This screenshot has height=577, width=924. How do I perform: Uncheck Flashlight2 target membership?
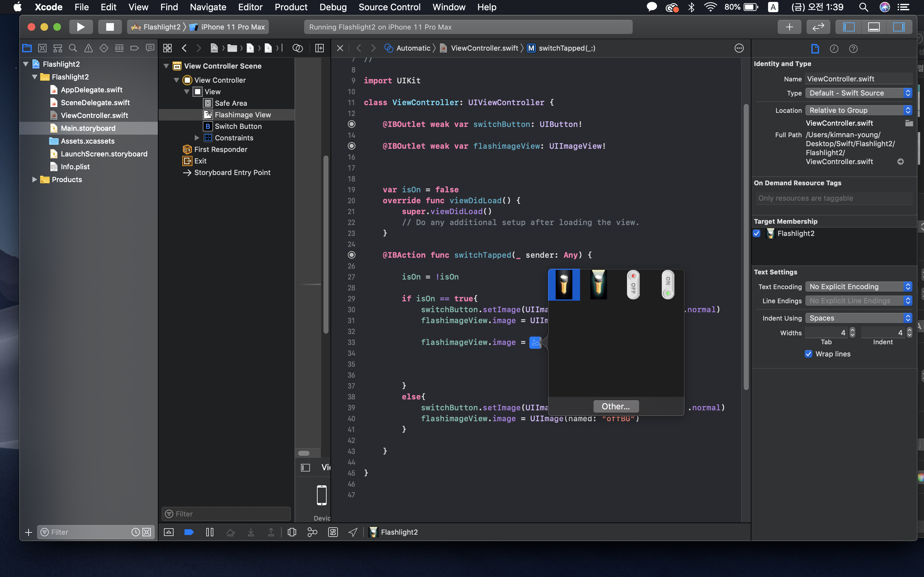757,233
